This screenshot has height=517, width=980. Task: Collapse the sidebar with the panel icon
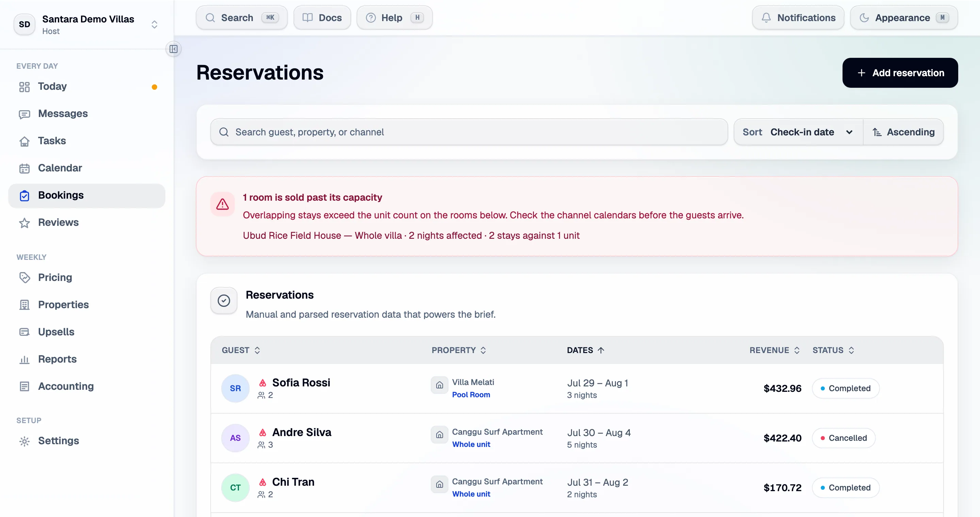coord(174,49)
